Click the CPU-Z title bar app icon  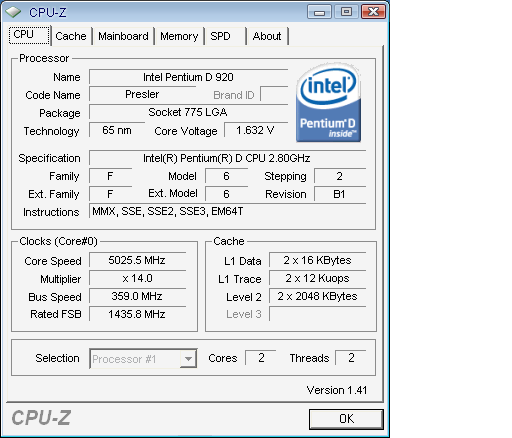pos(13,12)
